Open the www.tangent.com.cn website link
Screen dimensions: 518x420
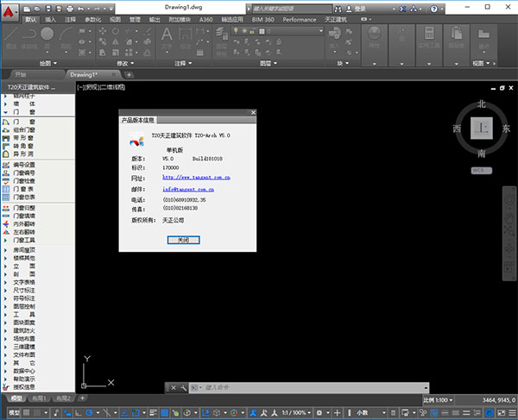point(197,177)
